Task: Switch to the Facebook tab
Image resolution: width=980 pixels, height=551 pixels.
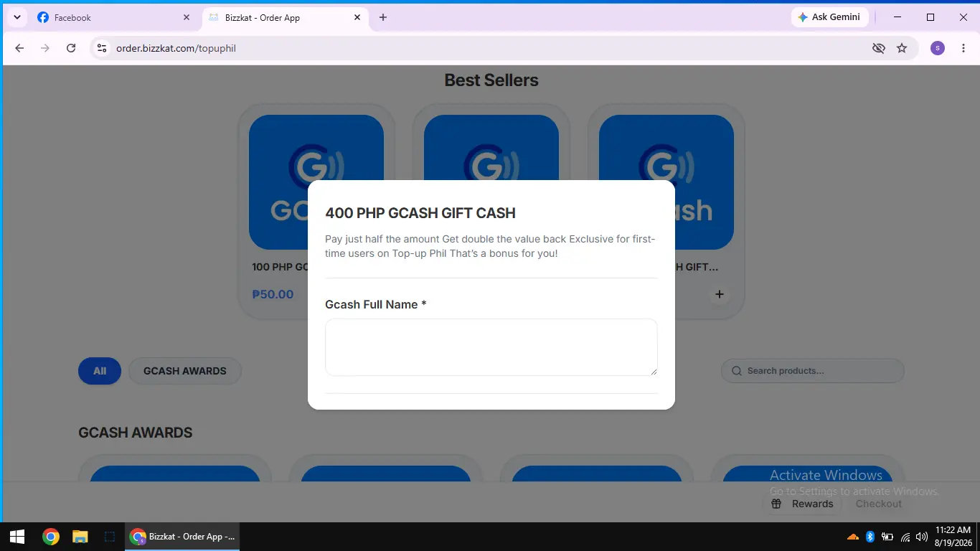Action: pyautogui.click(x=114, y=17)
